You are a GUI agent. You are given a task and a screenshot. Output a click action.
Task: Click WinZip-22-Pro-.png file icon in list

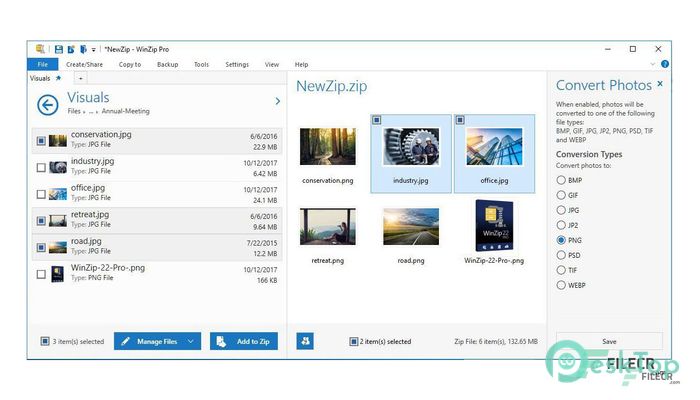(58, 274)
